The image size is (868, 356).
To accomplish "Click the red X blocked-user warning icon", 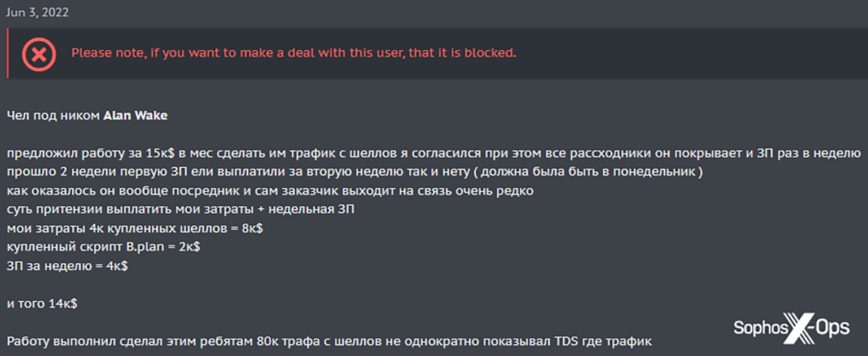I will click(x=38, y=54).
